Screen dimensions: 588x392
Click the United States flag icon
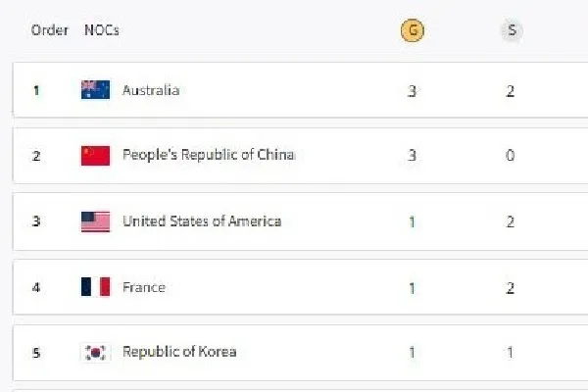[96, 221]
